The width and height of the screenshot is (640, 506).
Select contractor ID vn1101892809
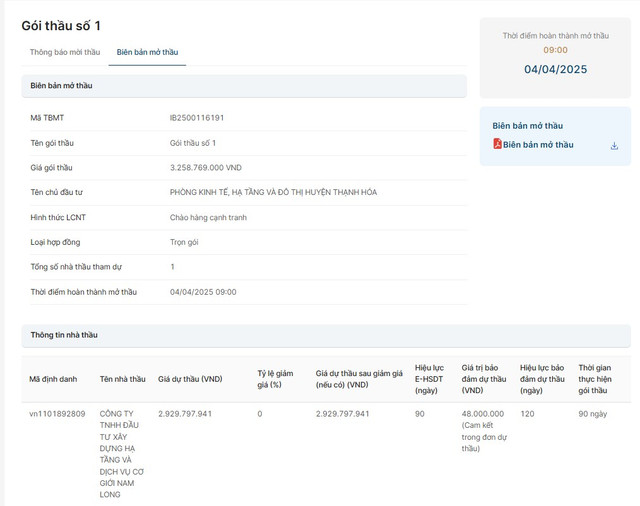tap(57, 414)
